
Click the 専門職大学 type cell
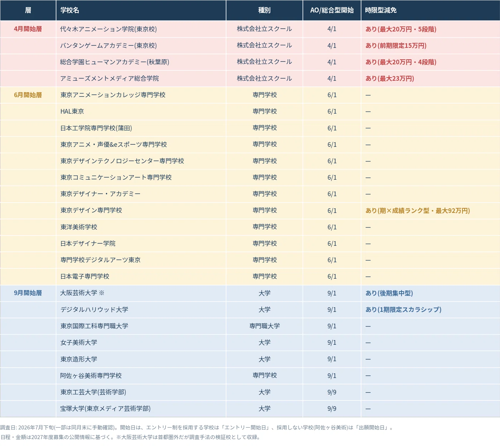point(264,326)
